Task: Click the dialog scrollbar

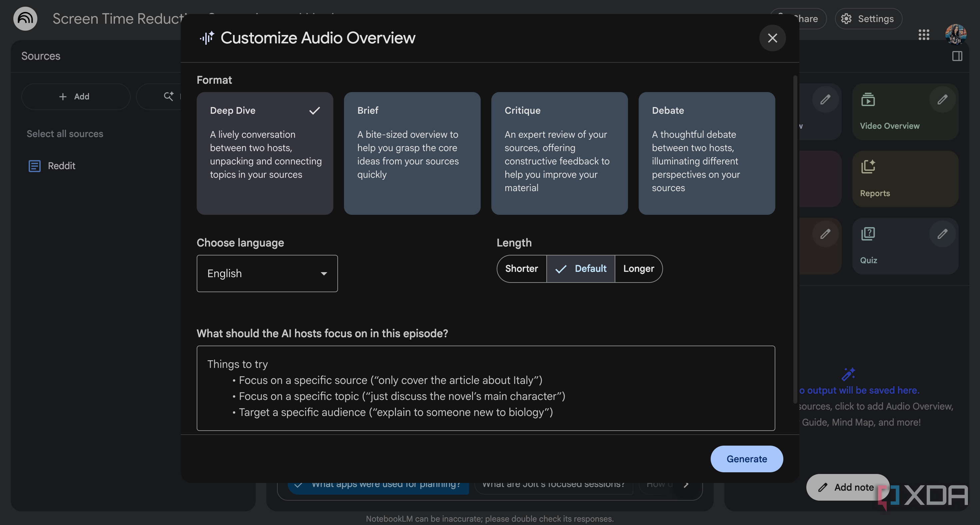Action: [795, 239]
